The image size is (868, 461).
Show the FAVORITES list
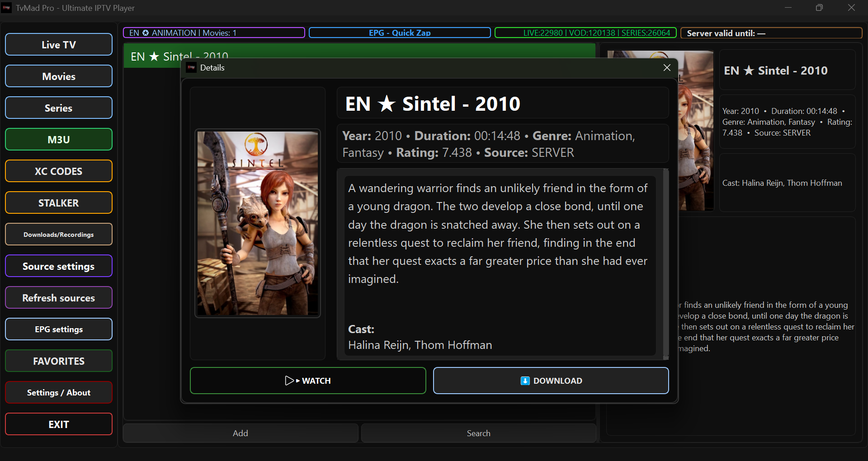click(x=59, y=361)
